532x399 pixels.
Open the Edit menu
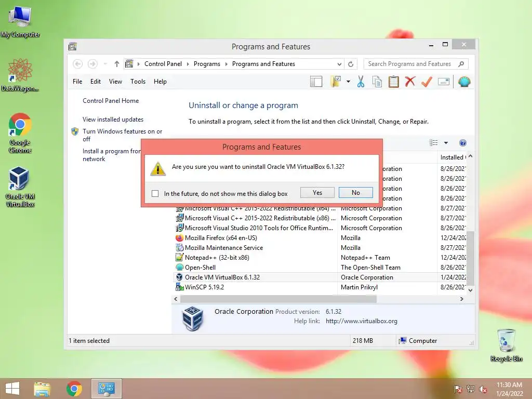tap(96, 82)
